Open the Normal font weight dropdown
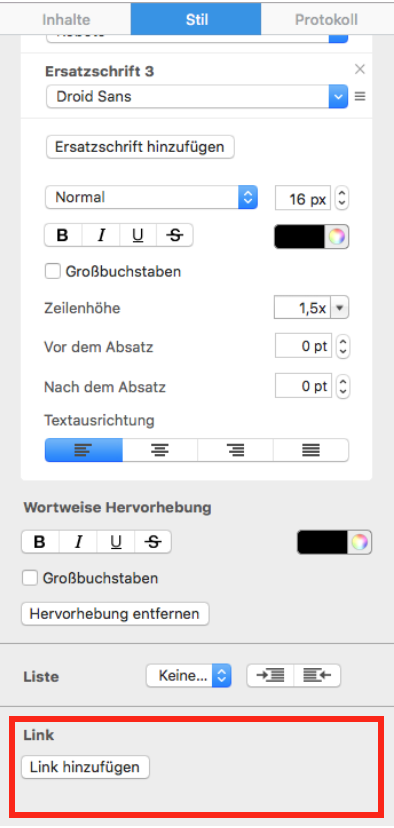 [151, 197]
